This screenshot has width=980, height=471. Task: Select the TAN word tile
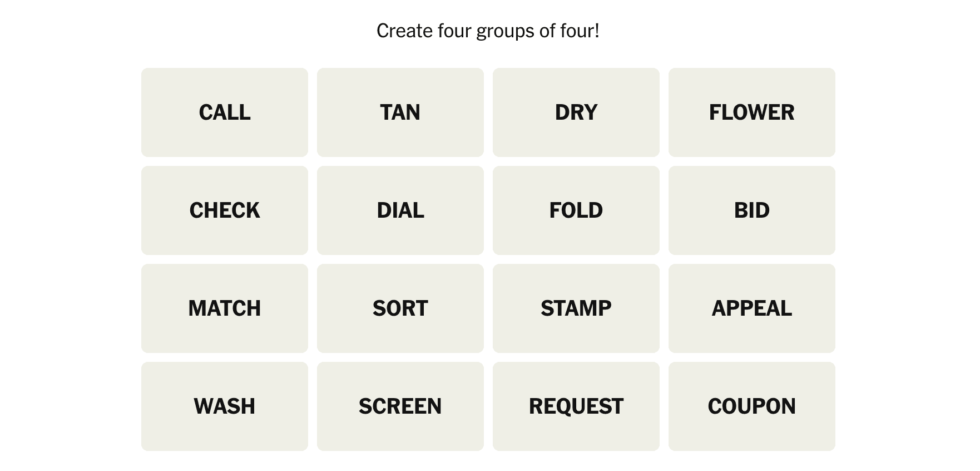click(x=400, y=112)
